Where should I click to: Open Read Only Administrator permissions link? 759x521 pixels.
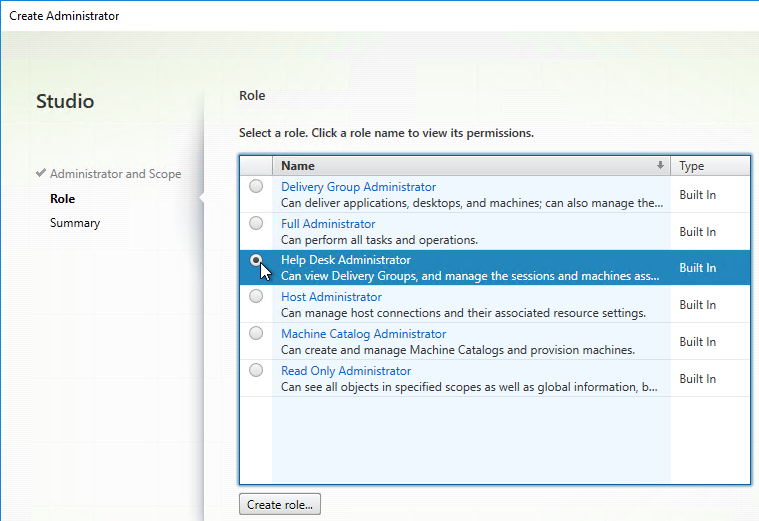(346, 371)
